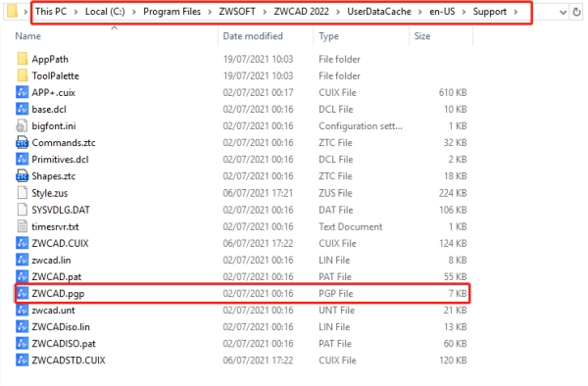Select the bigfont.ini gear file icon
The height and width of the screenshot is (386, 588).
pyautogui.click(x=23, y=126)
